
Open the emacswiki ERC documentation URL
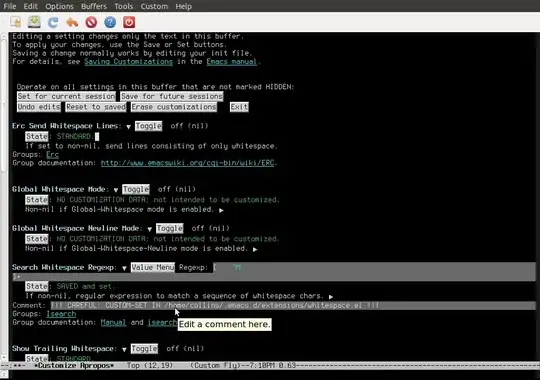click(188, 163)
